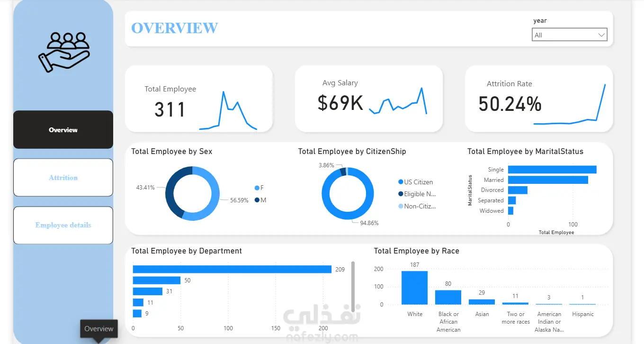
Task: Click the department bar labeled 209
Action: click(x=232, y=269)
